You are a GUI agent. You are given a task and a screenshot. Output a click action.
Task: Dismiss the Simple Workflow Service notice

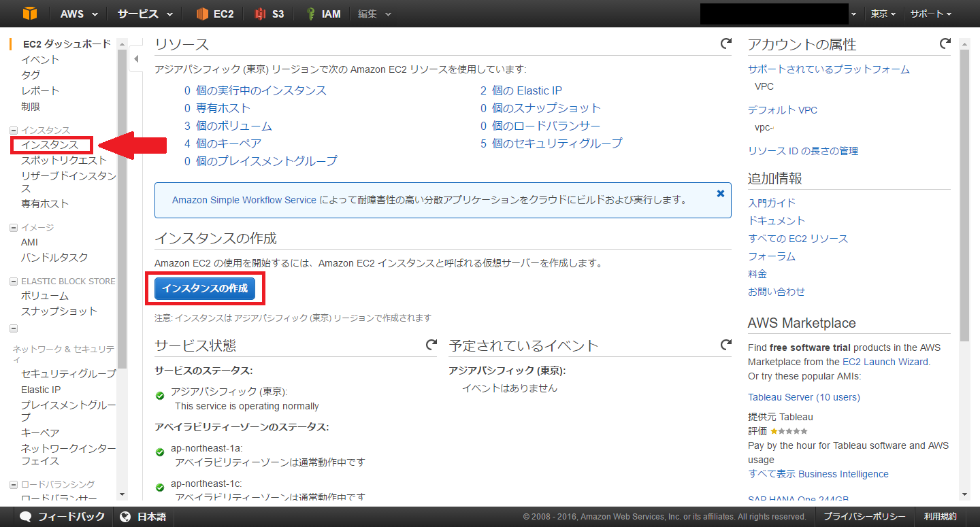pyautogui.click(x=721, y=194)
